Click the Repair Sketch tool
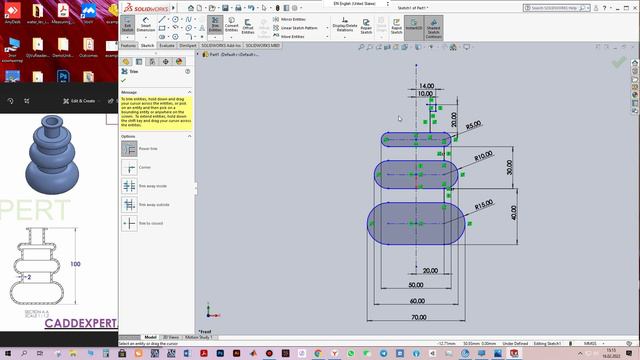The height and width of the screenshot is (360, 640). click(x=366, y=26)
